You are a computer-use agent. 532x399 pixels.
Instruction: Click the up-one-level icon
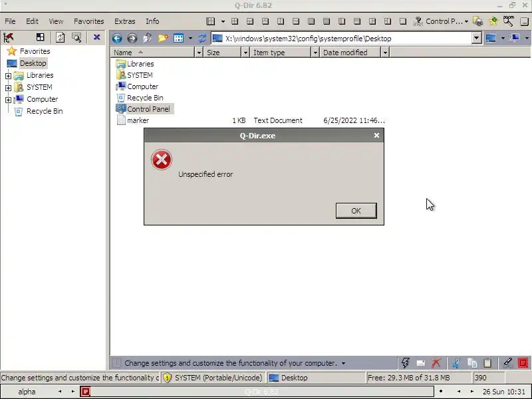tap(147, 38)
